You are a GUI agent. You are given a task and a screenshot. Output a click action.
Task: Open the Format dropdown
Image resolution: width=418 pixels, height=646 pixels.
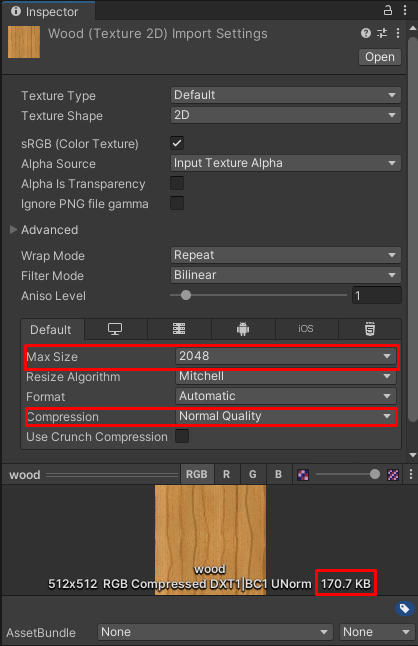[286, 396]
